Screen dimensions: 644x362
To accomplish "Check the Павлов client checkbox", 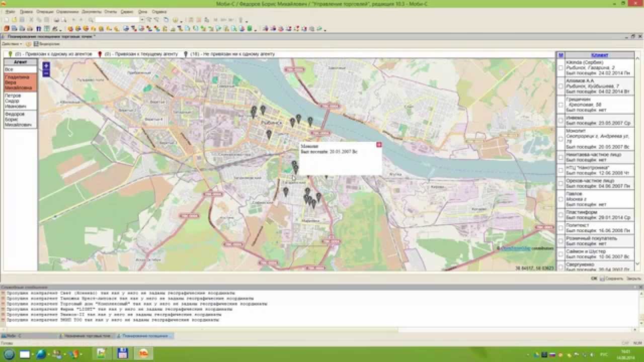I will [561, 199].
